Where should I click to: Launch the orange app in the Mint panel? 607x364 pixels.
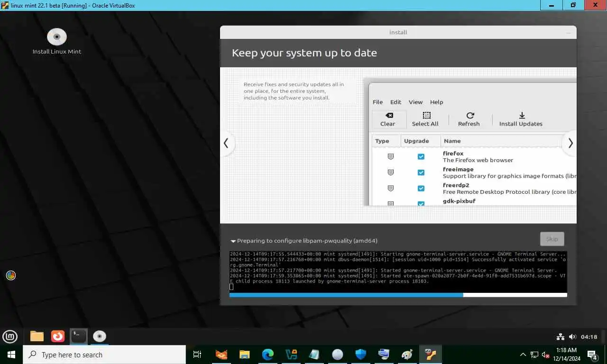tap(58, 337)
